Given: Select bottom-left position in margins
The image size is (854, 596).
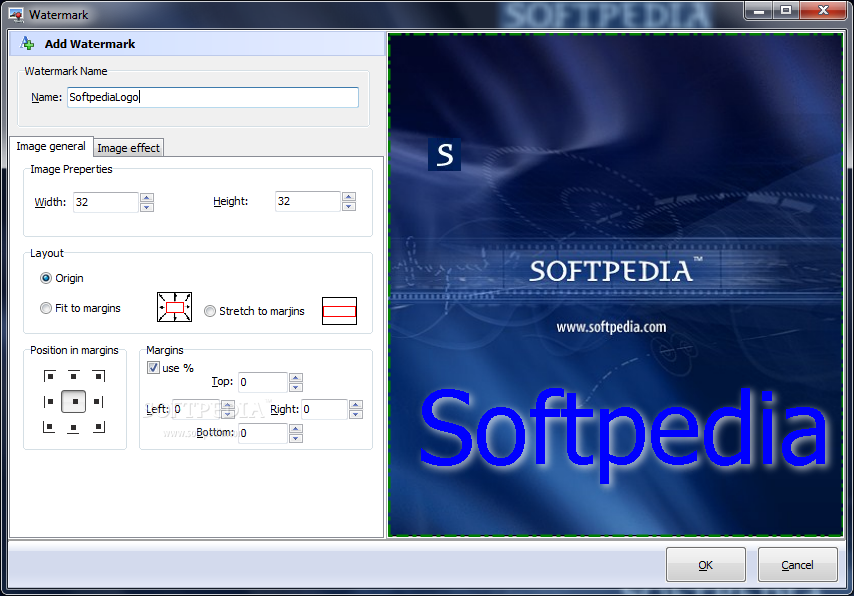Looking at the screenshot, I should click(49, 427).
